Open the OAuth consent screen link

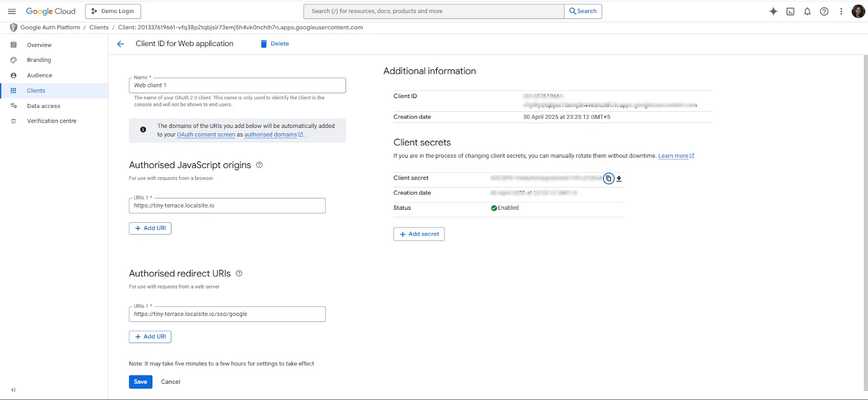point(206,134)
